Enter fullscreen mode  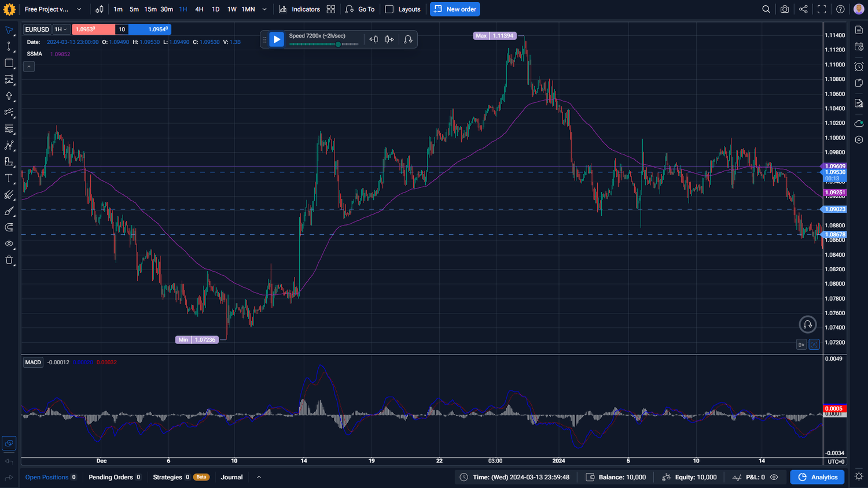pos(822,9)
